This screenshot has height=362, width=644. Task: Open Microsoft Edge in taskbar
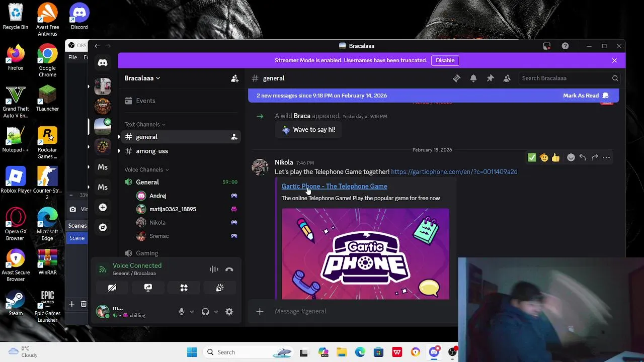360,352
